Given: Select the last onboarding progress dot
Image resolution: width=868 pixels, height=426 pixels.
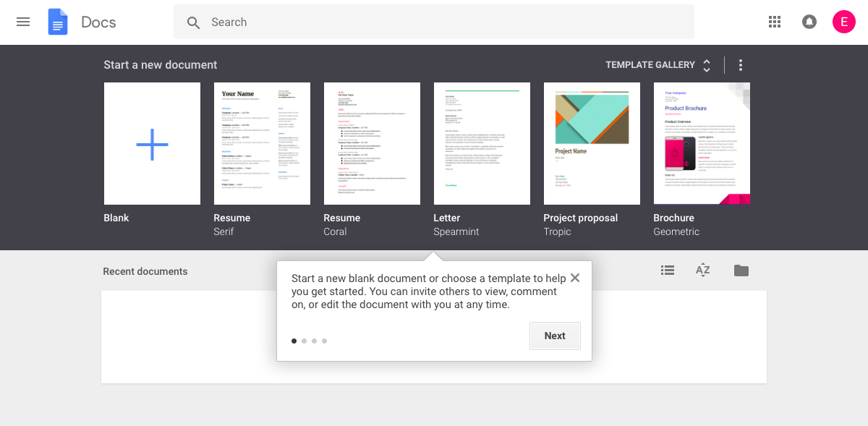Looking at the screenshot, I should (x=324, y=341).
